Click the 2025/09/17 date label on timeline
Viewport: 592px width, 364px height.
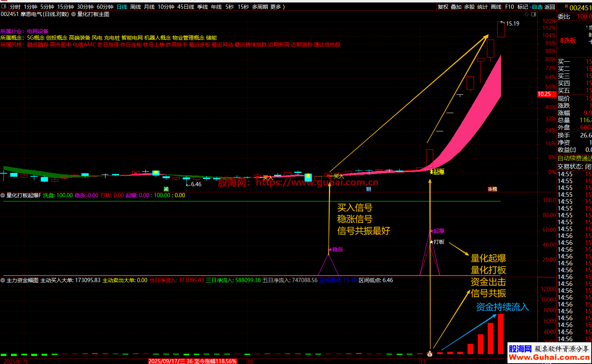(x=192, y=361)
